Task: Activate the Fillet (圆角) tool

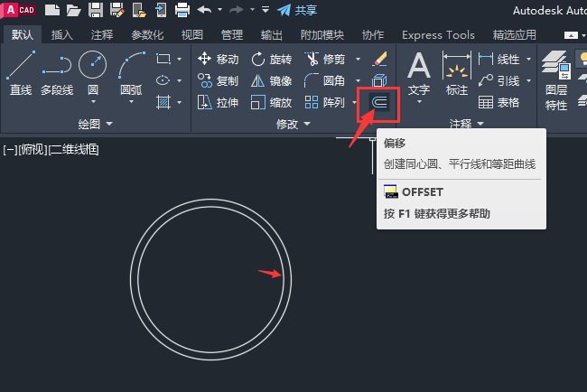Action: [324, 80]
